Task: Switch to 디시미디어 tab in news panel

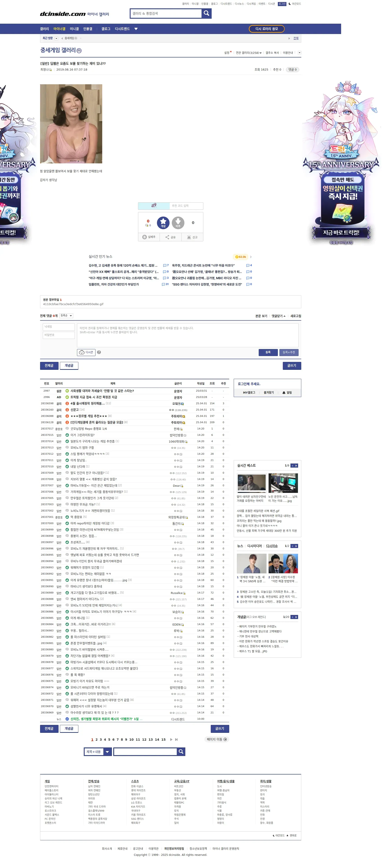Action: [x=254, y=546]
